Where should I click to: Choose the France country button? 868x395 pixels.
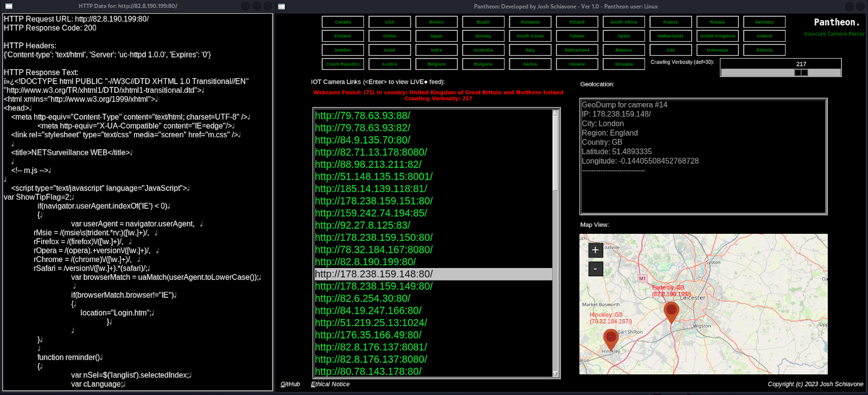tap(671, 22)
